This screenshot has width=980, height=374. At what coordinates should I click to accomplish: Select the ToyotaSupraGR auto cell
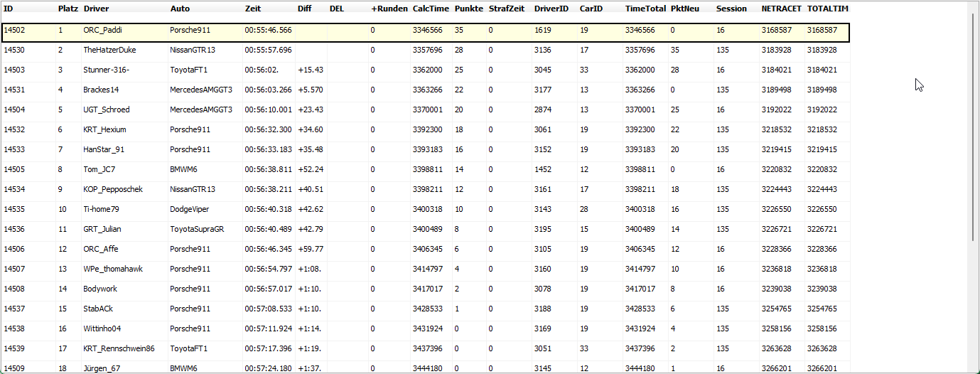195,230
